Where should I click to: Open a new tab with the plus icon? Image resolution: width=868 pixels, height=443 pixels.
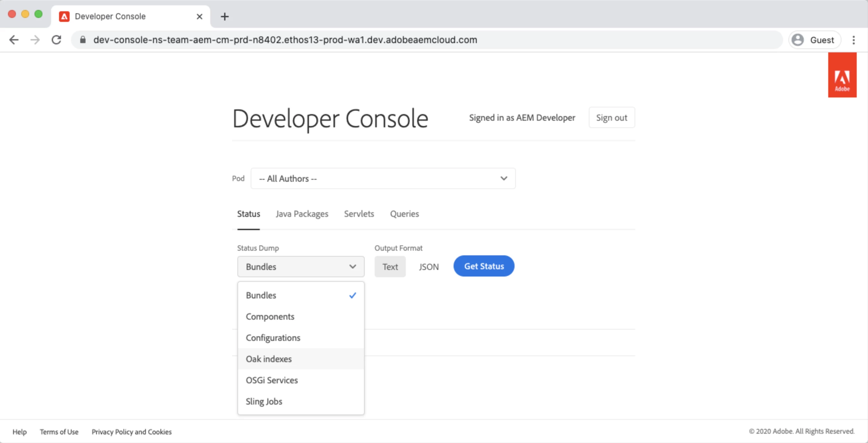pyautogui.click(x=224, y=17)
